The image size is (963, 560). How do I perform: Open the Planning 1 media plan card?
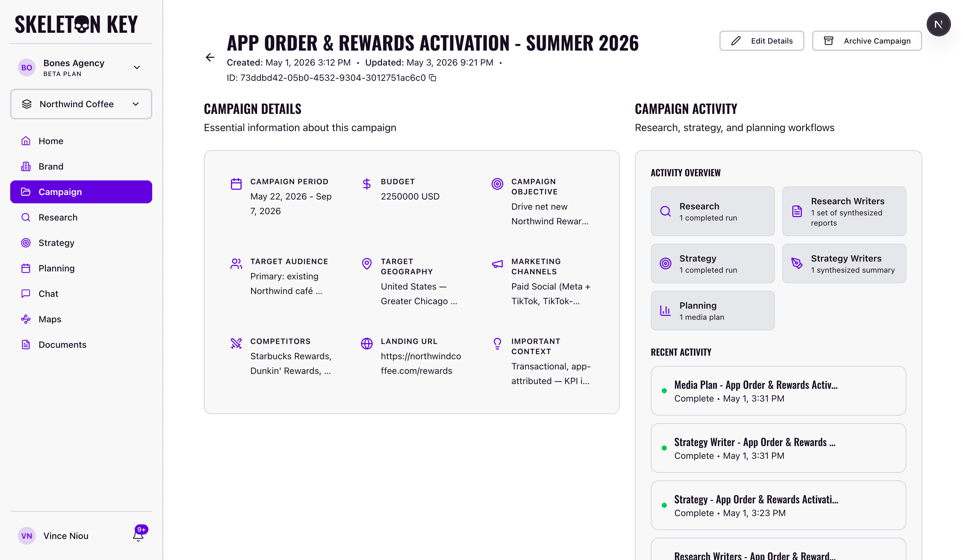[713, 310]
